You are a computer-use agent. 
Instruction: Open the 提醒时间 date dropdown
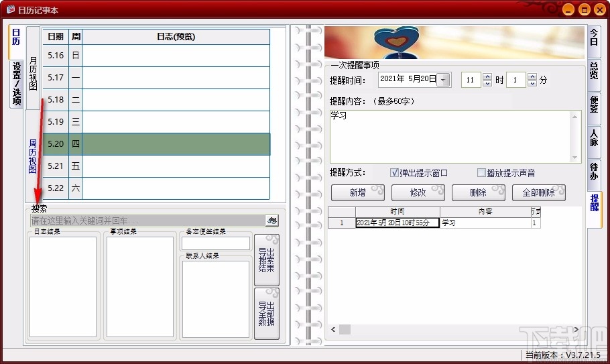443,80
